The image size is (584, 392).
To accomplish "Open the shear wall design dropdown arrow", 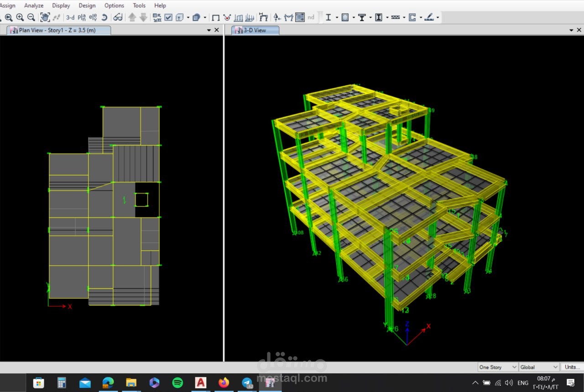I will click(x=421, y=17).
